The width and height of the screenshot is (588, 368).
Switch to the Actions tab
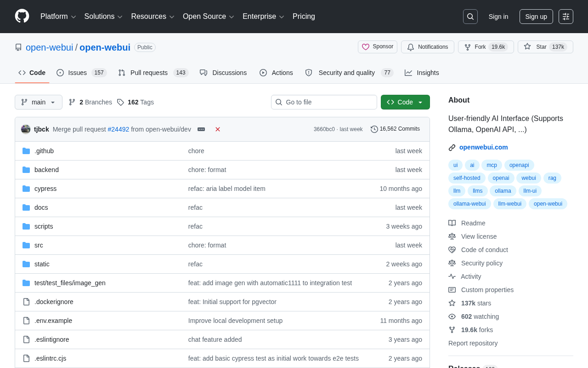[x=276, y=73]
